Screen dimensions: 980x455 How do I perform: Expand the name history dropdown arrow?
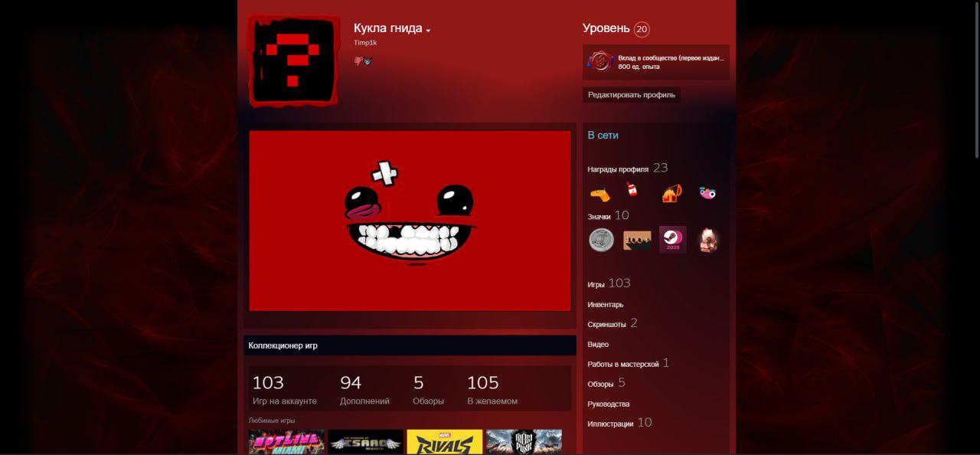428,31
